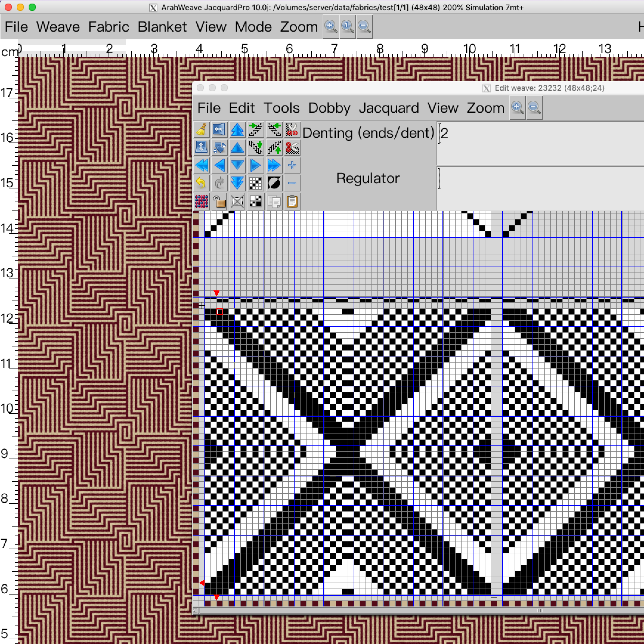This screenshot has height=644, width=644.
Task: Zoom out on the main ArahWeave toolbar
Action: tap(364, 26)
